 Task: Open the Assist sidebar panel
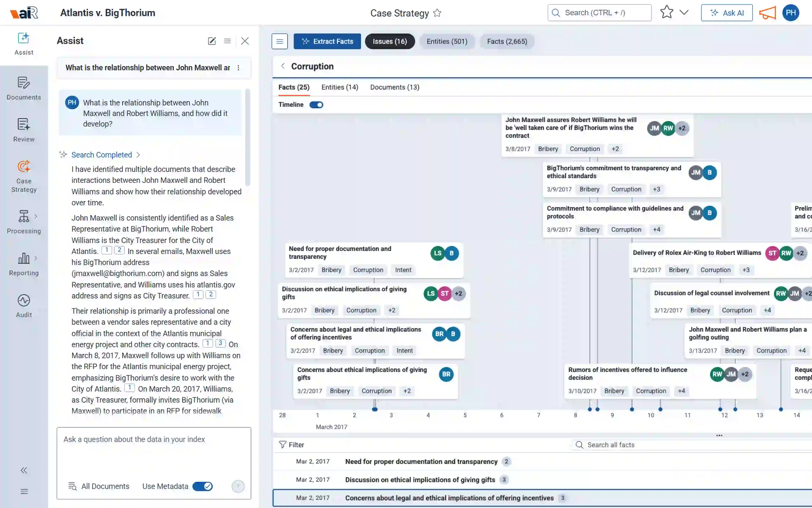[x=24, y=44]
